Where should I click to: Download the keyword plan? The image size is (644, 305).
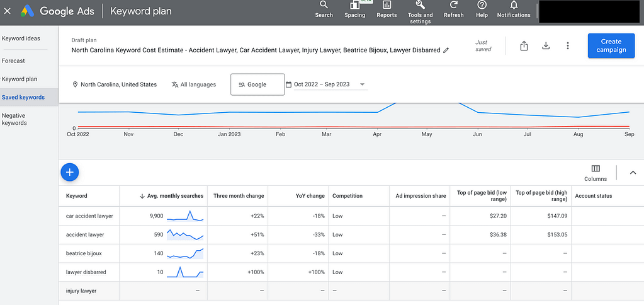pyautogui.click(x=545, y=45)
